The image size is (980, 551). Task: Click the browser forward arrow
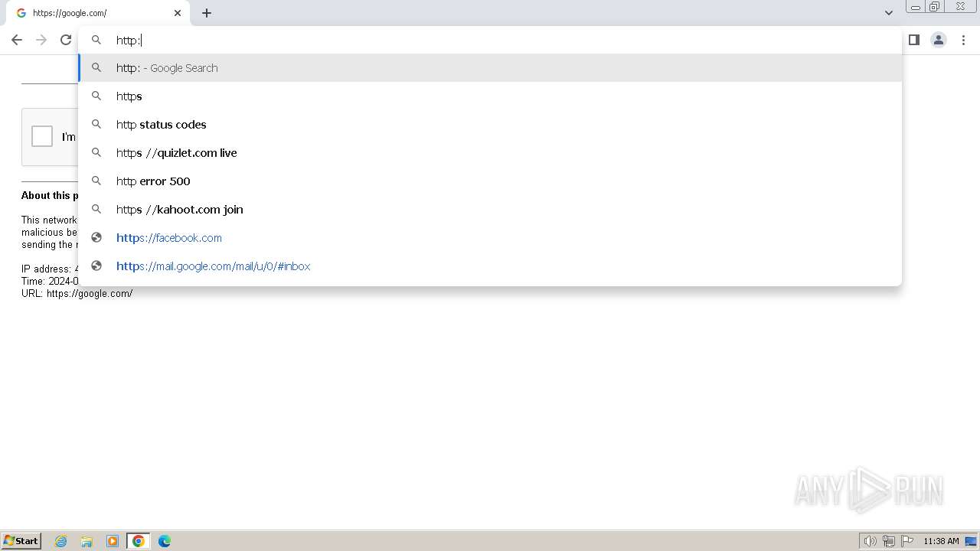(x=41, y=40)
